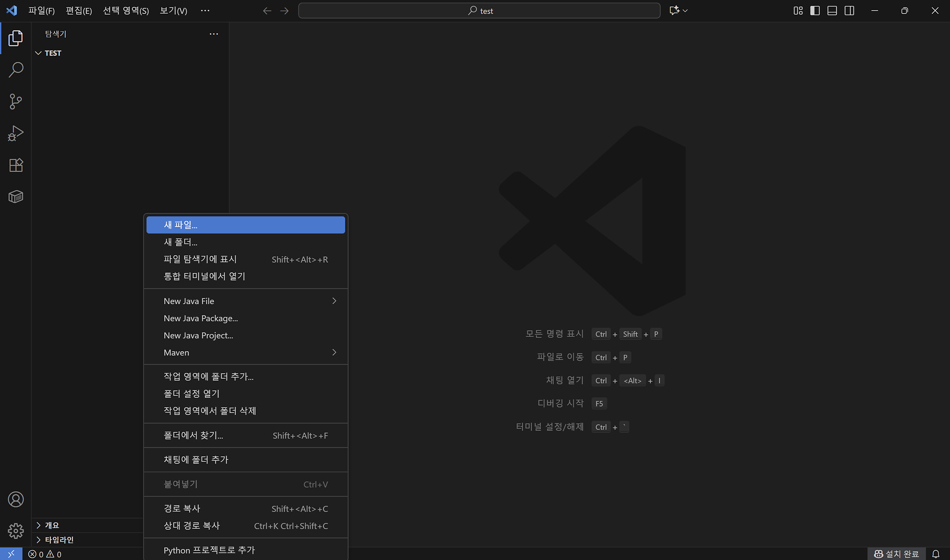This screenshot has width=950, height=560.
Task: Open the Source Control view
Action: (x=16, y=101)
